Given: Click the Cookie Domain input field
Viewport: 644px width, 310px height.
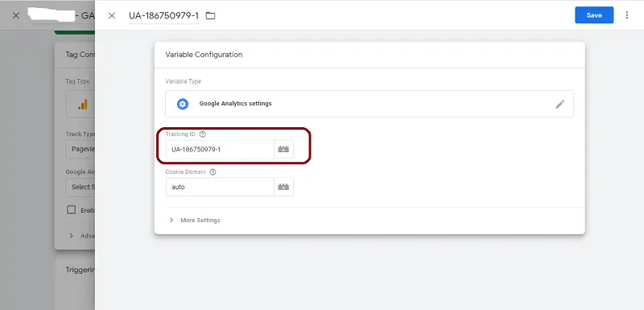Looking at the screenshot, I should point(220,187).
